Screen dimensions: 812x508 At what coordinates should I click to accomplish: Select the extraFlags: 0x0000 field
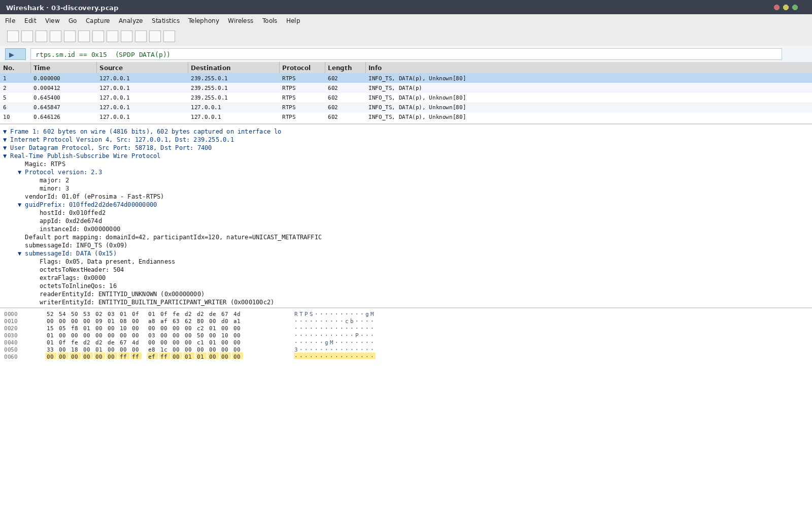pos(73,278)
